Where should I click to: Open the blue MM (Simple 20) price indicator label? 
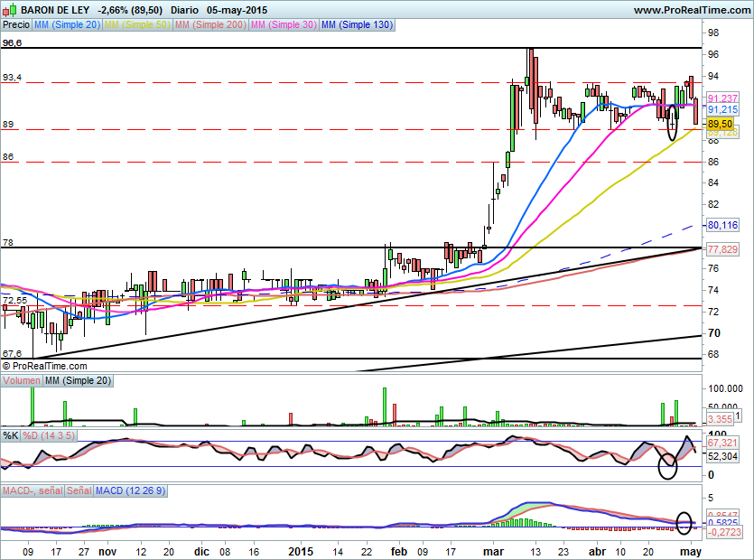click(67, 24)
